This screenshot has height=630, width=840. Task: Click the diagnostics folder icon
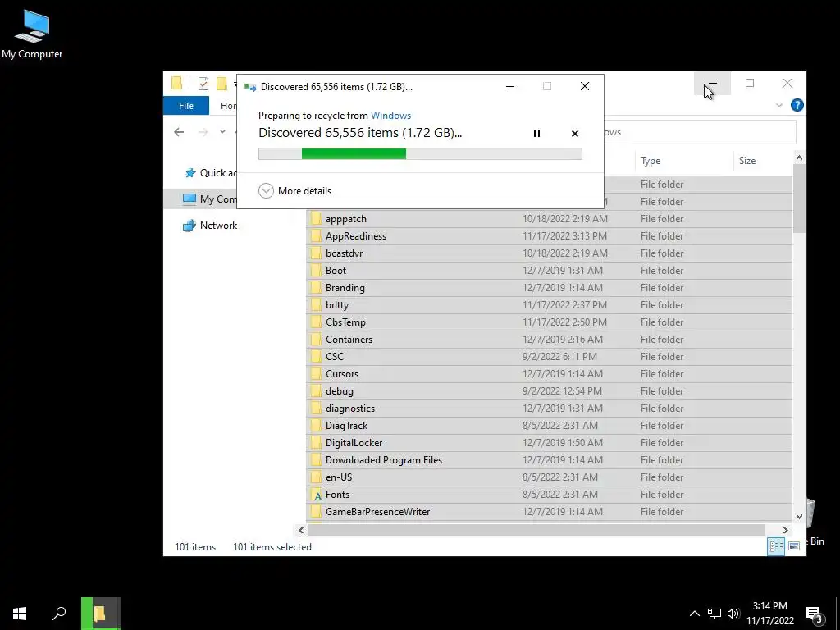click(x=316, y=409)
